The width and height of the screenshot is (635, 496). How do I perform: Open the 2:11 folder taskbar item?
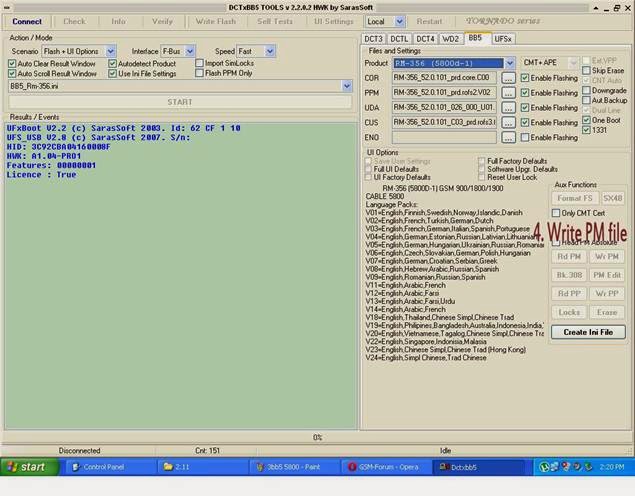pyautogui.click(x=202, y=467)
